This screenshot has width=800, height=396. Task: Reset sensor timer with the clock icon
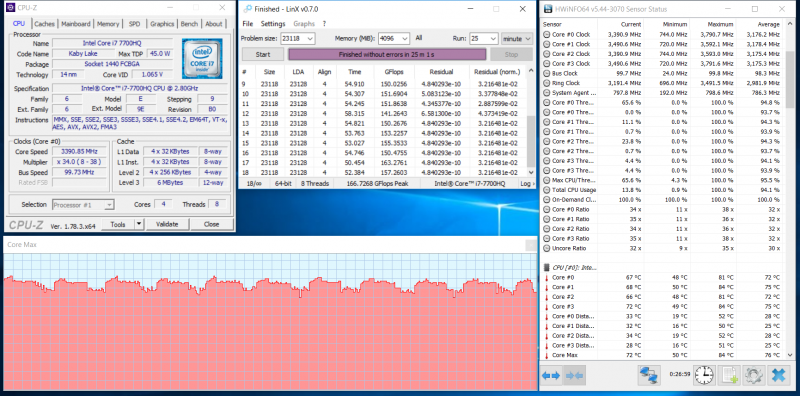point(705,376)
